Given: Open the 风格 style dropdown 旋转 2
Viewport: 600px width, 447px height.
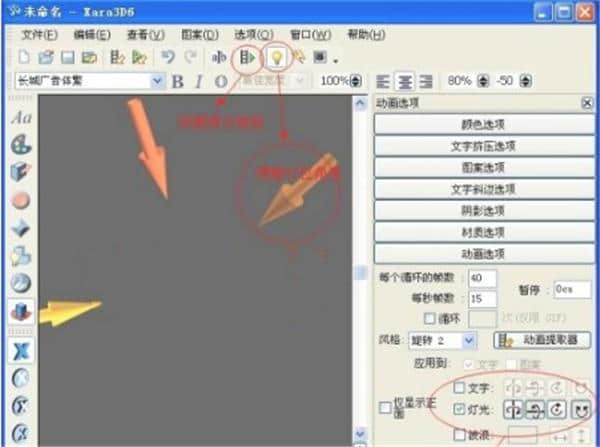Looking at the screenshot, I should click(x=469, y=340).
